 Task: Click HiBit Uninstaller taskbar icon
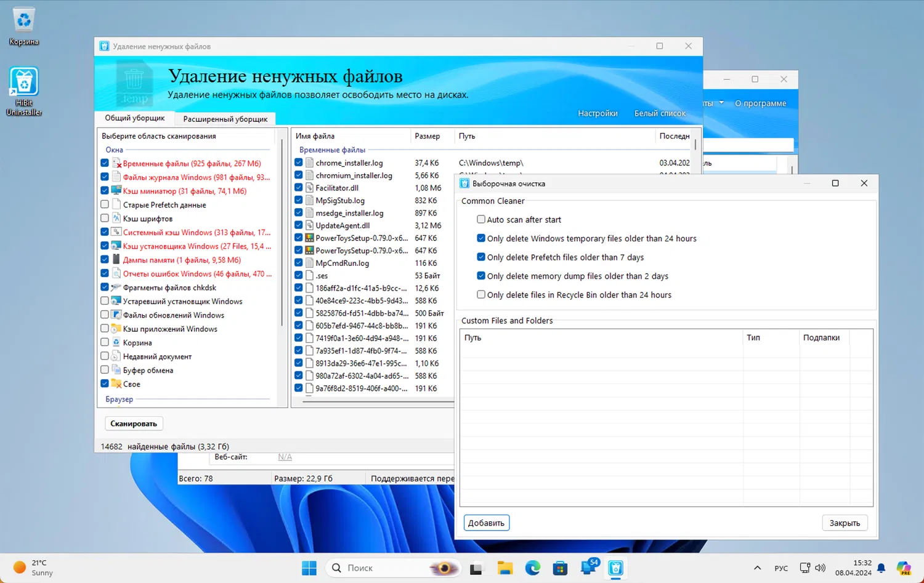[615, 568]
